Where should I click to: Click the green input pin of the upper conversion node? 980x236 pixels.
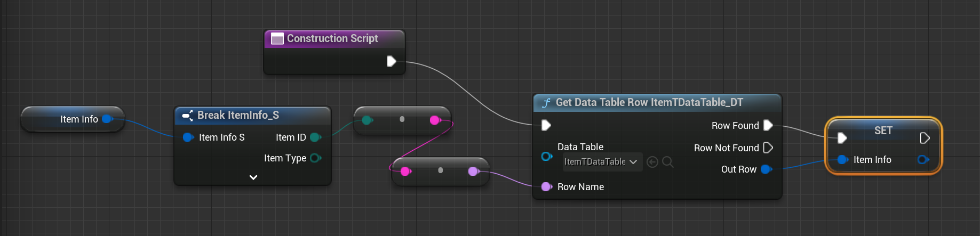click(367, 120)
